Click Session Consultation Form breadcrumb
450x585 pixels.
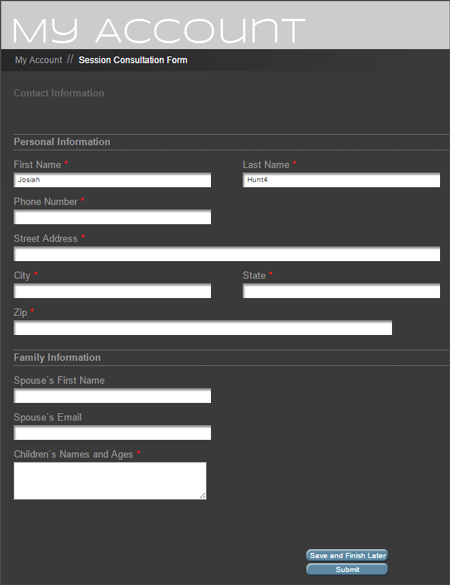click(x=133, y=60)
